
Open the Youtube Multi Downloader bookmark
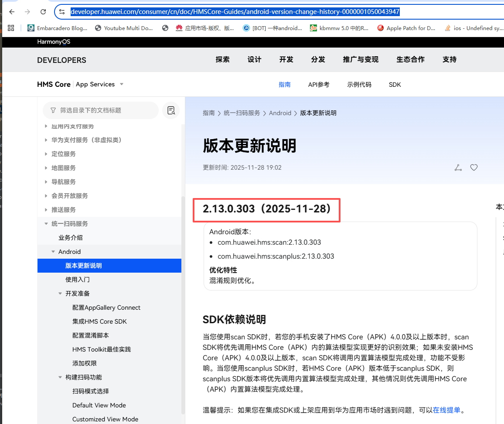pos(124,28)
